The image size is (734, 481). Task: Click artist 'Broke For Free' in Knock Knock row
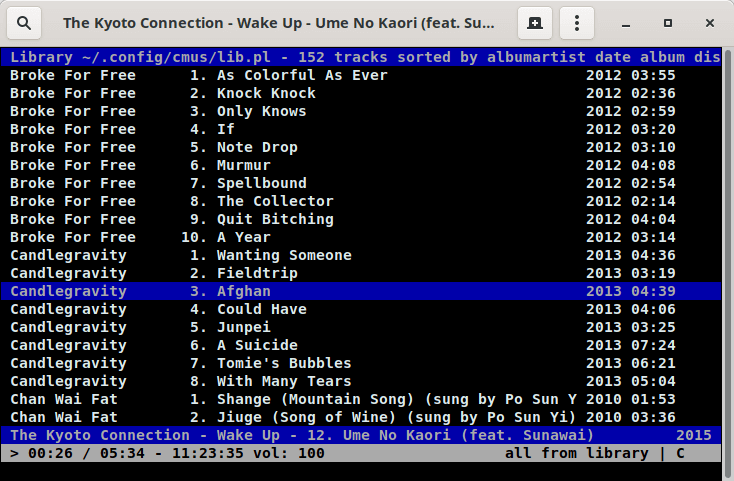(73, 93)
